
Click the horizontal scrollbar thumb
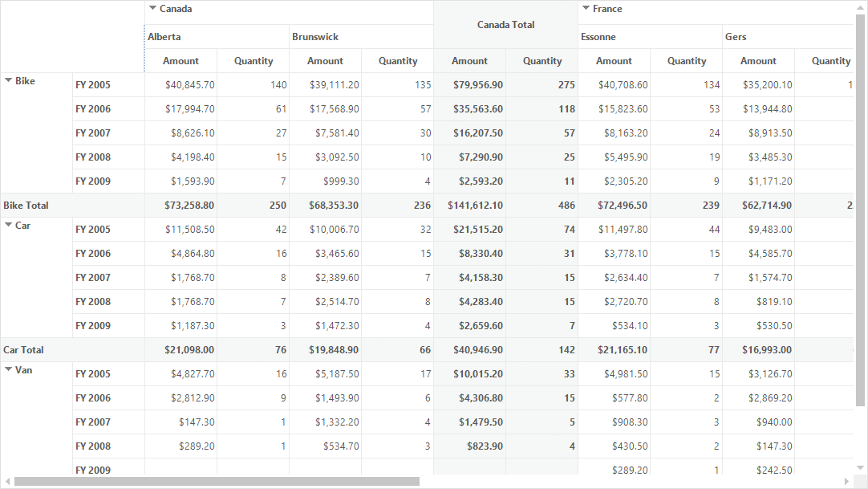click(217, 481)
